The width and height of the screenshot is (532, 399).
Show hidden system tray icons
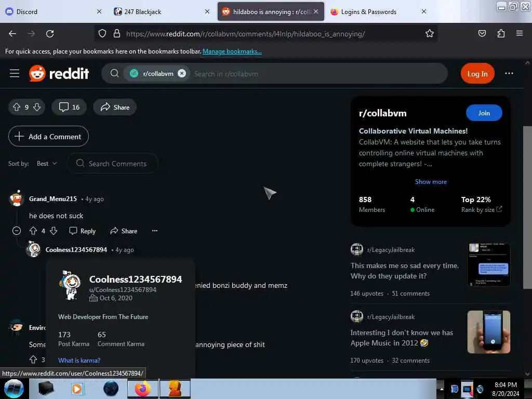point(442,389)
